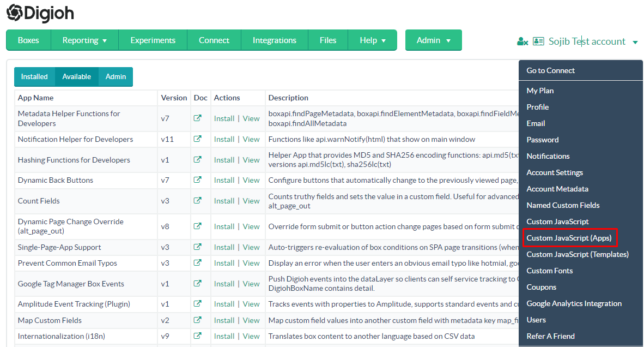Open the Integrations page
Image resolution: width=644 pixels, height=347 pixels.
[275, 40]
